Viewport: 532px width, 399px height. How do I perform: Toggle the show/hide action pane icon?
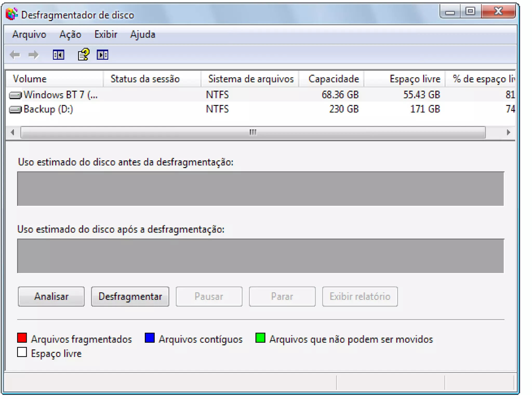click(x=102, y=55)
